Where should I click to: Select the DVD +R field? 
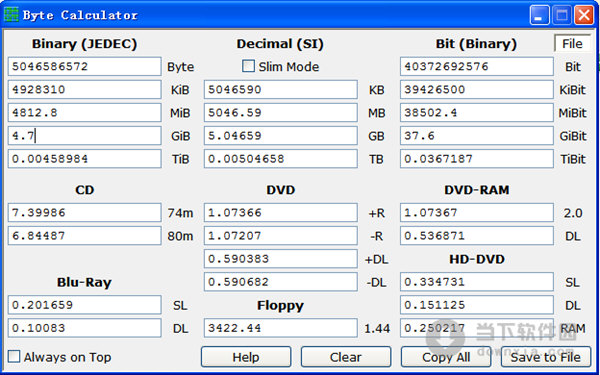pyautogui.click(x=280, y=212)
